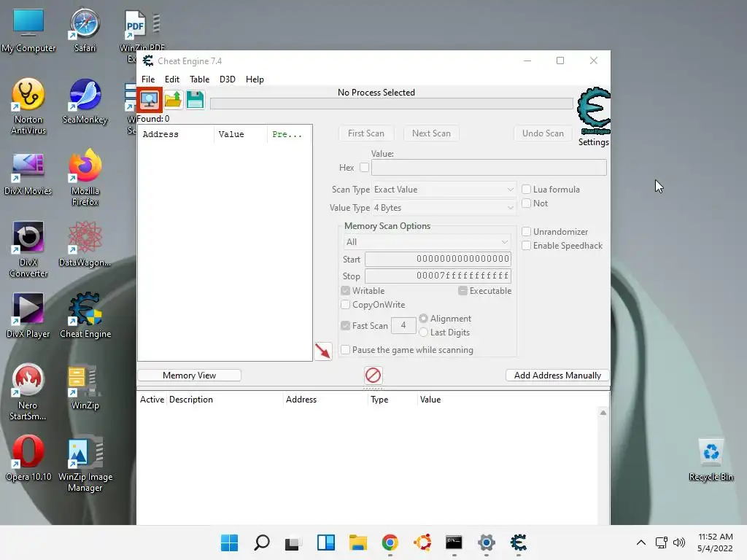Toggle the Hex checkbox

coord(365,168)
